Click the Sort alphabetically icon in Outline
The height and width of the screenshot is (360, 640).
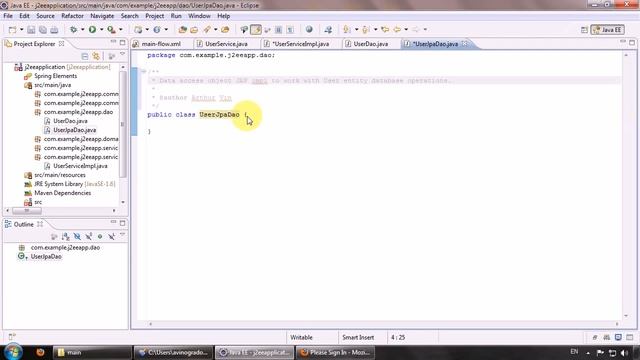(65, 236)
